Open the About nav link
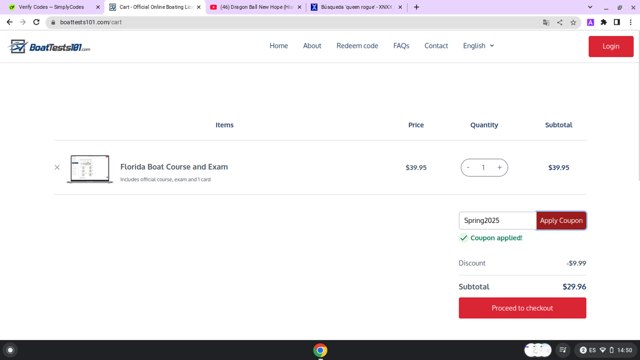The image size is (640, 360). tap(312, 46)
